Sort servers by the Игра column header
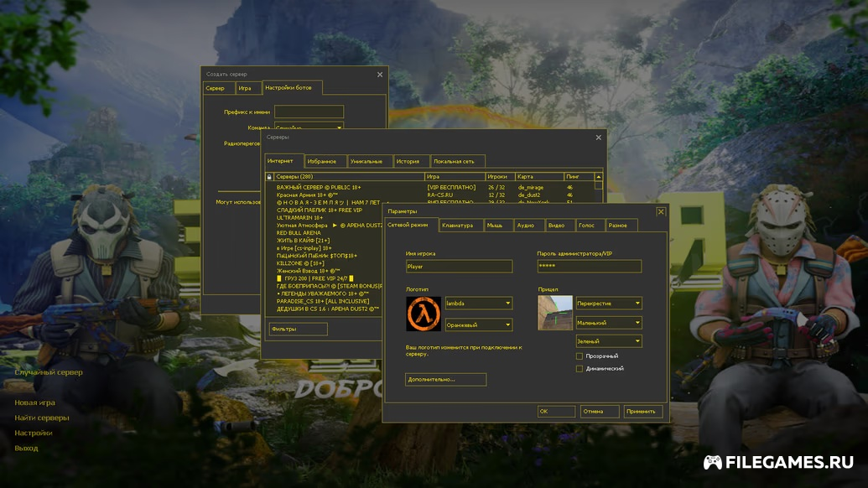 click(x=455, y=177)
